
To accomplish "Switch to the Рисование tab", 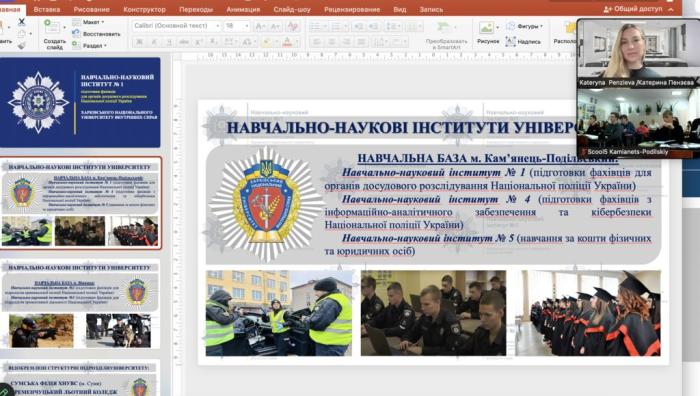I will tap(92, 9).
